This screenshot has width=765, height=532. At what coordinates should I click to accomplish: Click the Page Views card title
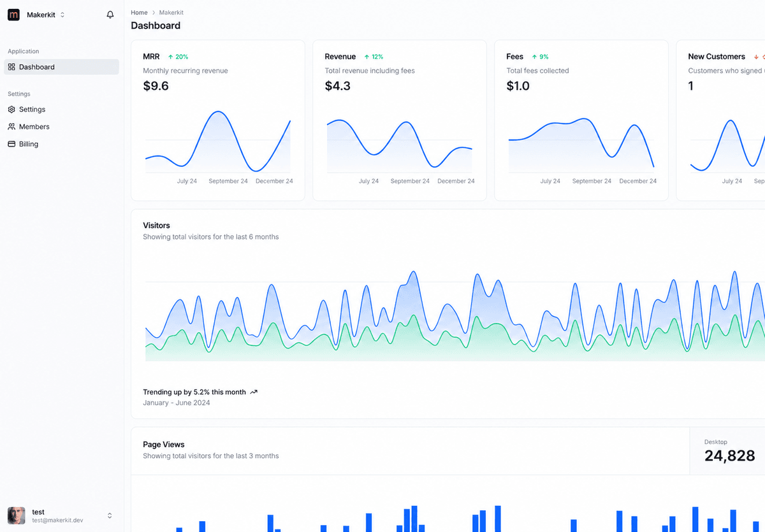click(164, 445)
